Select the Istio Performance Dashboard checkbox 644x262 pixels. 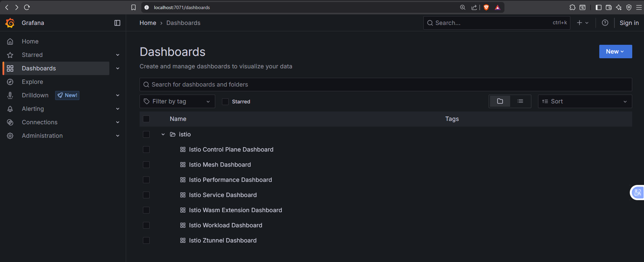click(146, 180)
